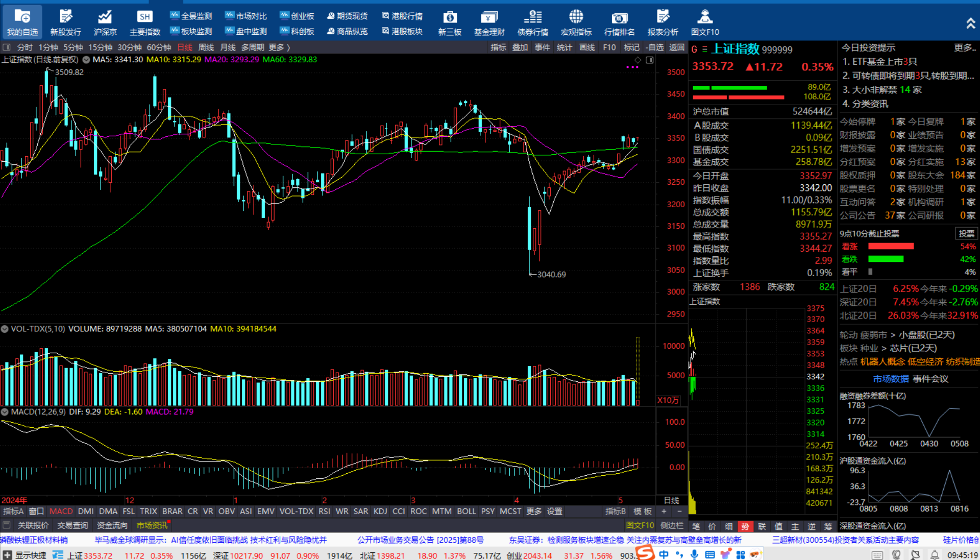Expand the 显示快捷 plus button
Image resolution: width=980 pixels, height=560 pixels.
pyautogui.click(x=7, y=555)
